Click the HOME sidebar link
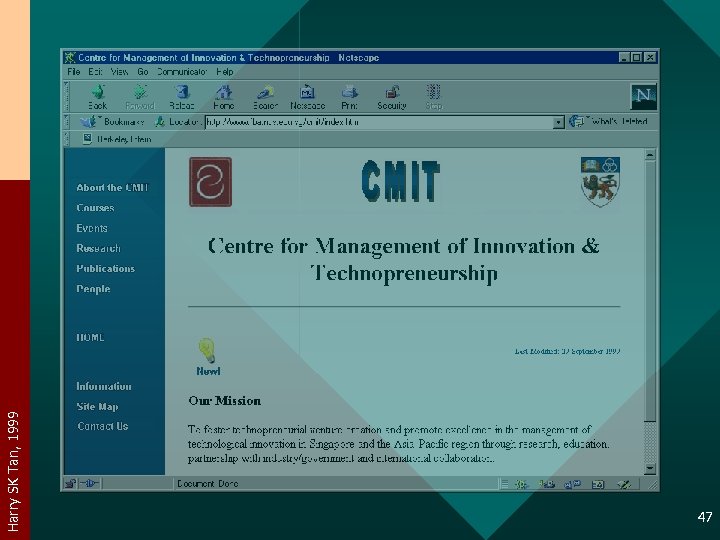Screen dimensions: 720x540 click(90, 337)
